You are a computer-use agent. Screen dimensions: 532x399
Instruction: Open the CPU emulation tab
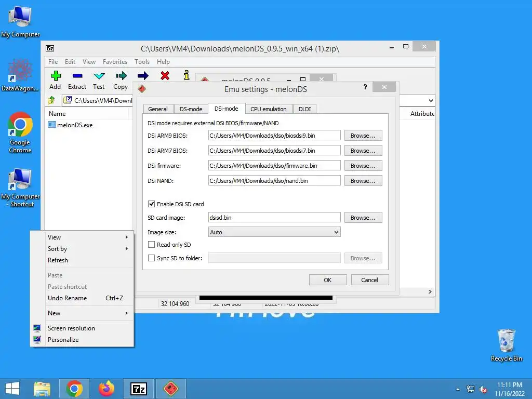point(269,109)
